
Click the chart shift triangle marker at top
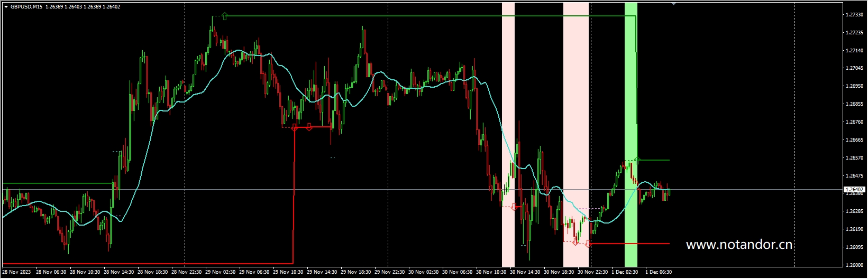[673, 4]
